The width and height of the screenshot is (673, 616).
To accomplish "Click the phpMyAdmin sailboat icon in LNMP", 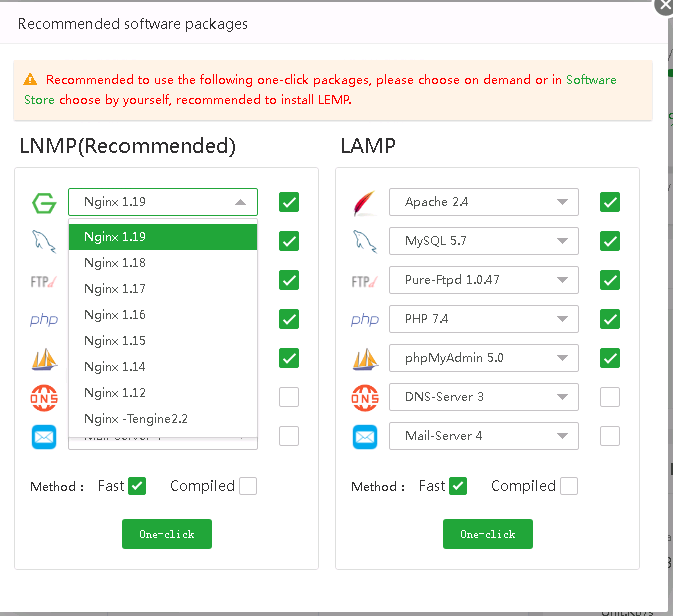I will point(44,359).
